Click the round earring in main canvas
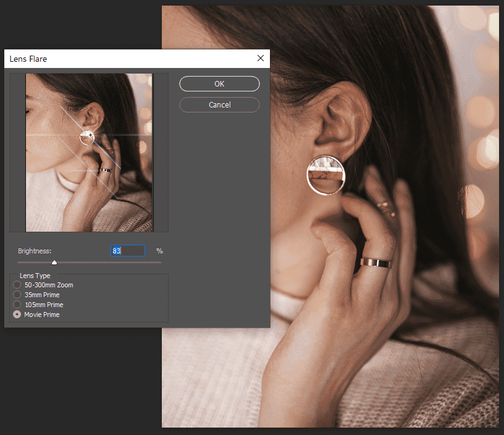The height and width of the screenshot is (435, 504). coord(326,175)
